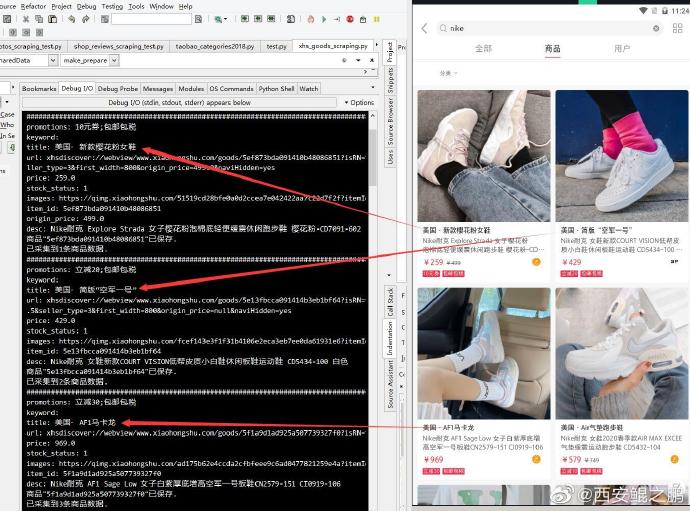
Task: Open the 美国 · AF1马卡龙 product title
Action: point(448,427)
